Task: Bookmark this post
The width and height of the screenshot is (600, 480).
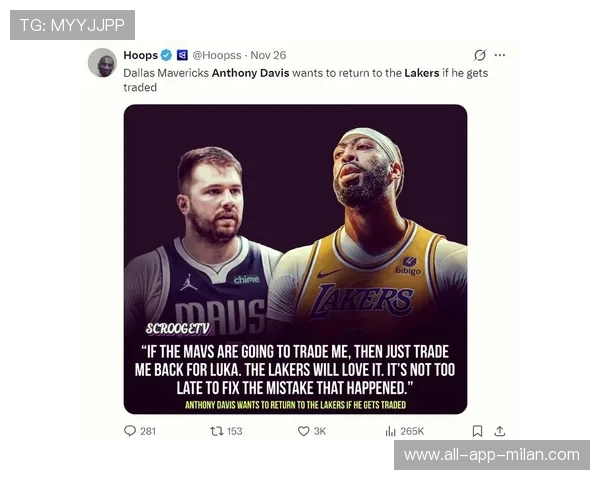Action: pyautogui.click(x=477, y=431)
